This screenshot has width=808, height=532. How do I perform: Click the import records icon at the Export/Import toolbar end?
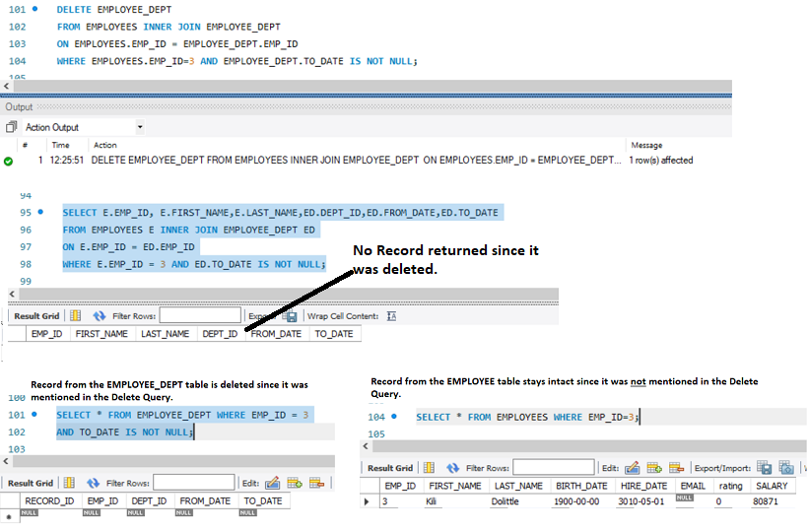tap(786, 467)
